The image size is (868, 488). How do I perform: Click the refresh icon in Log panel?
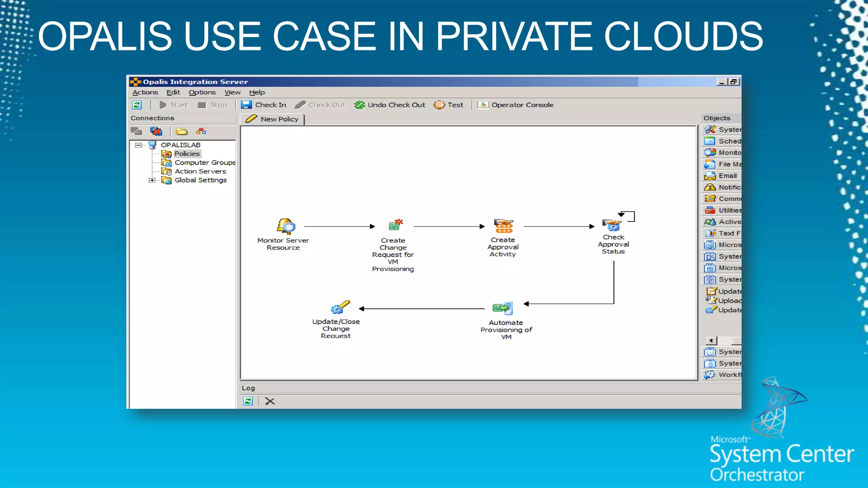point(248,401)
